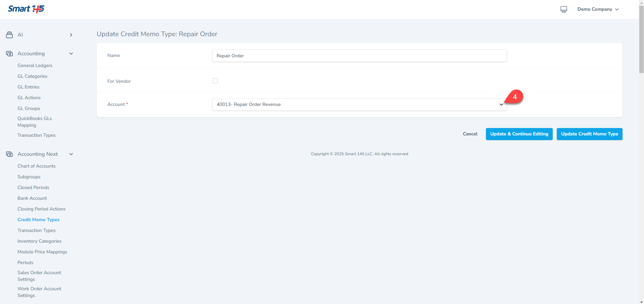The image size is (644, 304).
Task: Click the monitor icon in header
Action: pos(563,9)
